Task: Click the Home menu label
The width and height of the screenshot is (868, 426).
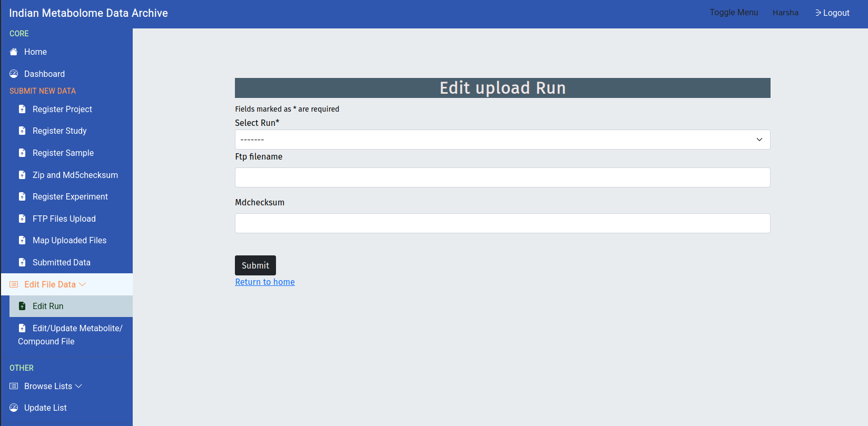Action: [x=35, y=52]
